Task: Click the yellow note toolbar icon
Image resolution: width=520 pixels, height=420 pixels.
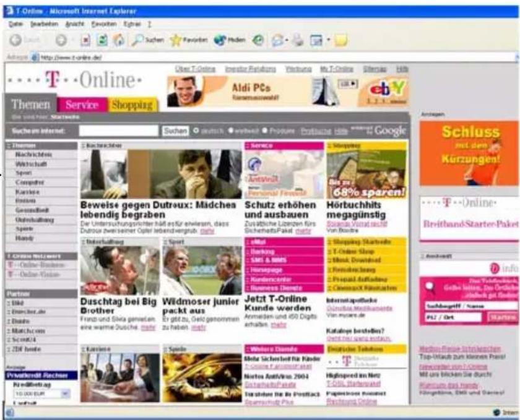Action: point(340,40)
